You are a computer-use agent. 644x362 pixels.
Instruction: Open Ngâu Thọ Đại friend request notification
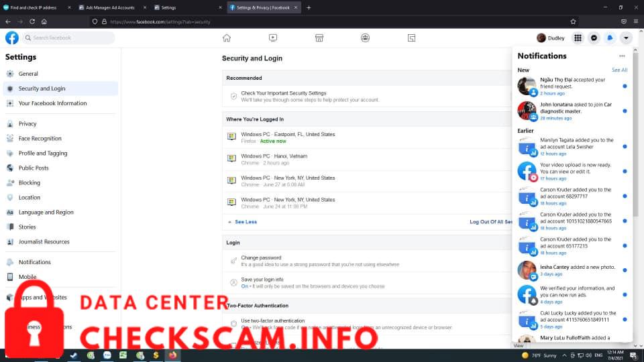point(572,86)
